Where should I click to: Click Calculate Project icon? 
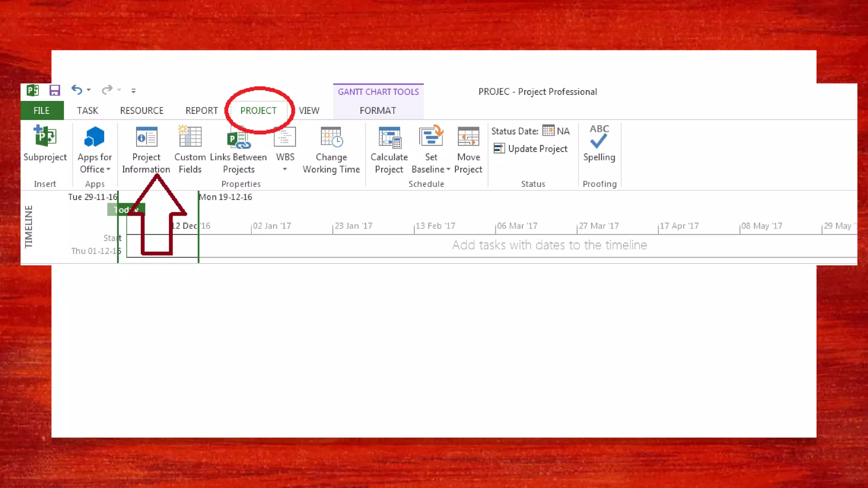pyautogui.click(x=389, y=137)
